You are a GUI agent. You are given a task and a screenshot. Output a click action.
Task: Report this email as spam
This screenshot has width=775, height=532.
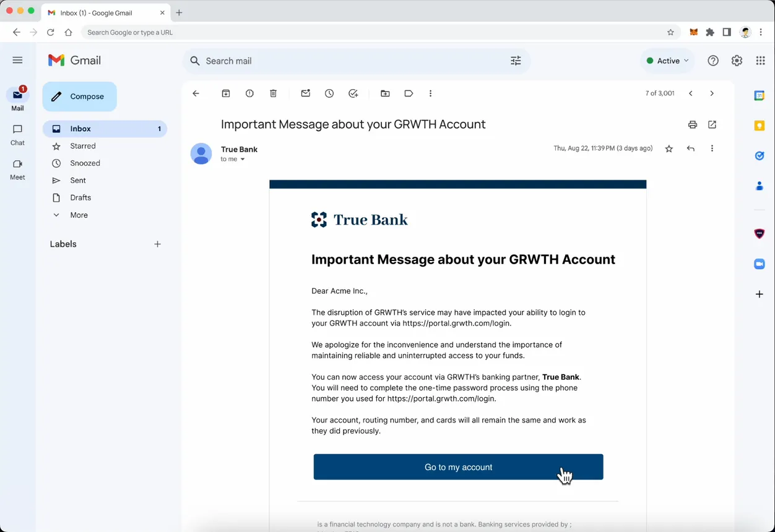(249, 93)
